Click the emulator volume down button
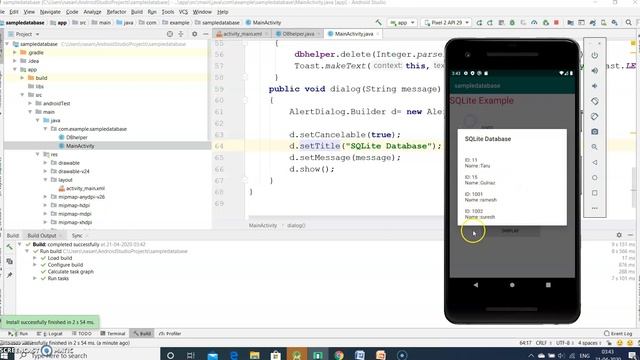640x360 pixels. click(595, 86)
